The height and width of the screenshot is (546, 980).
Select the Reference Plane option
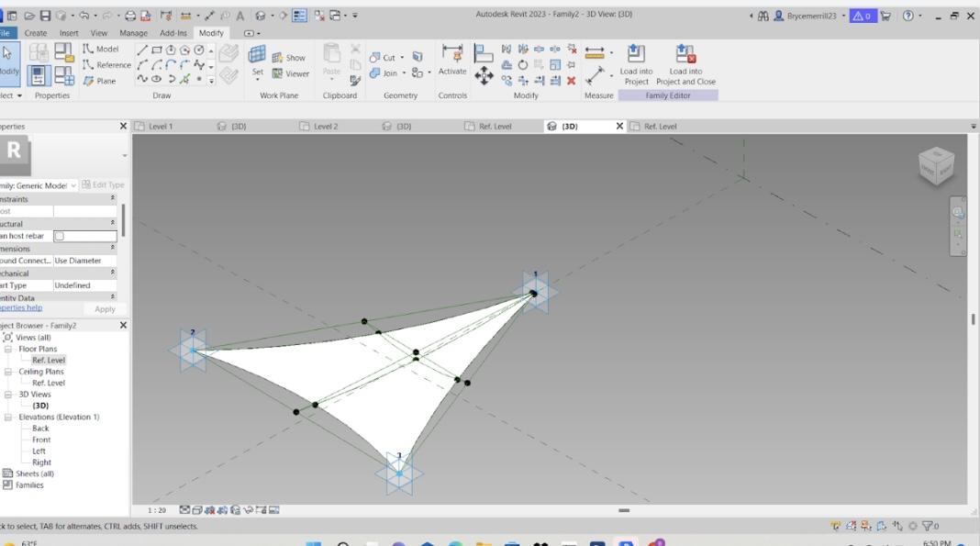[x=100, y=82]
